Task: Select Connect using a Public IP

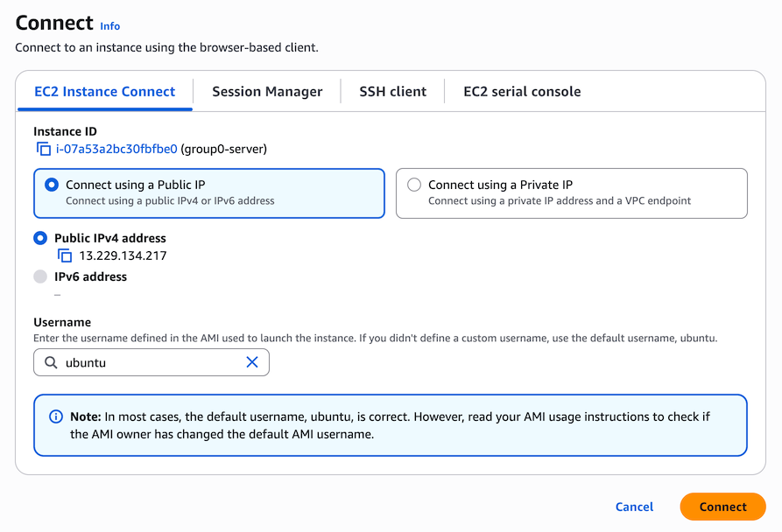Action: pos(52,185)
